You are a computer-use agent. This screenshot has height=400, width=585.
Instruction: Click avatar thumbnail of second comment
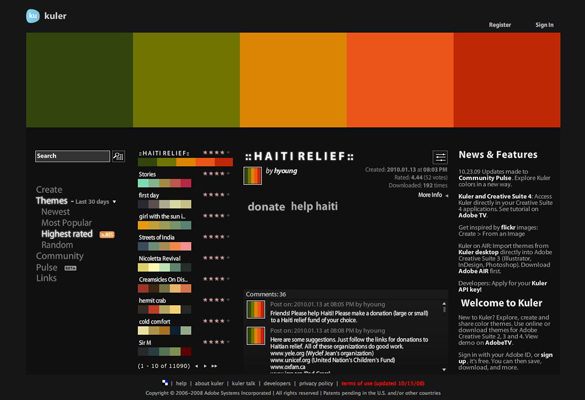point(256,335)
